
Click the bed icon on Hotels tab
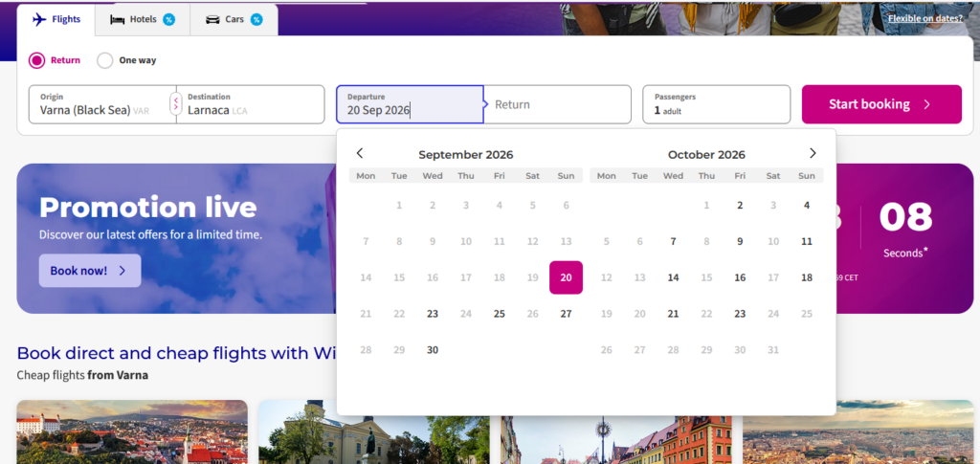click(x=118, y=19)
